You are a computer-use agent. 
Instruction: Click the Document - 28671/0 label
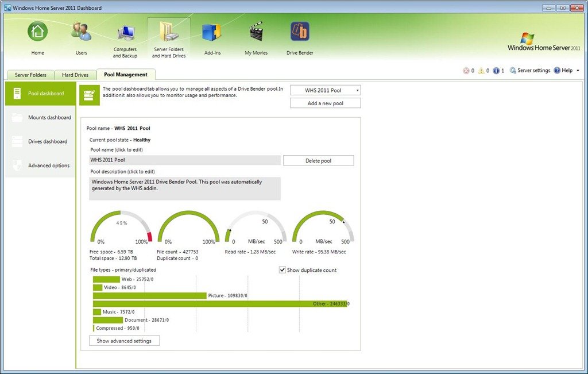click(x=146, y=320)
